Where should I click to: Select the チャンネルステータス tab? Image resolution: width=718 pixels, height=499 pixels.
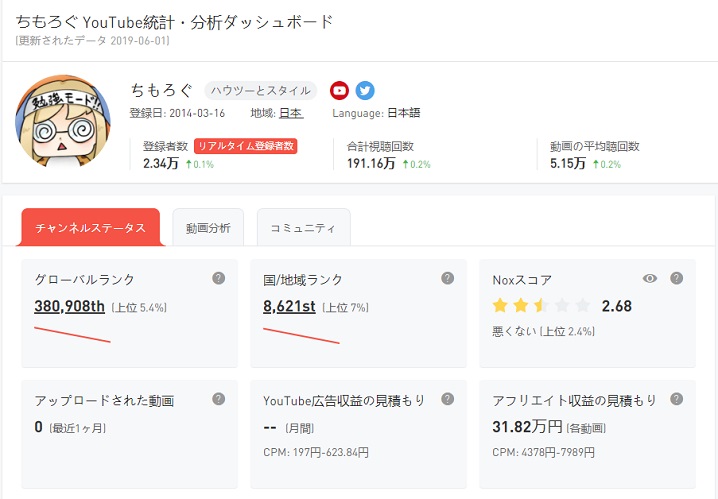coord(90,228)
